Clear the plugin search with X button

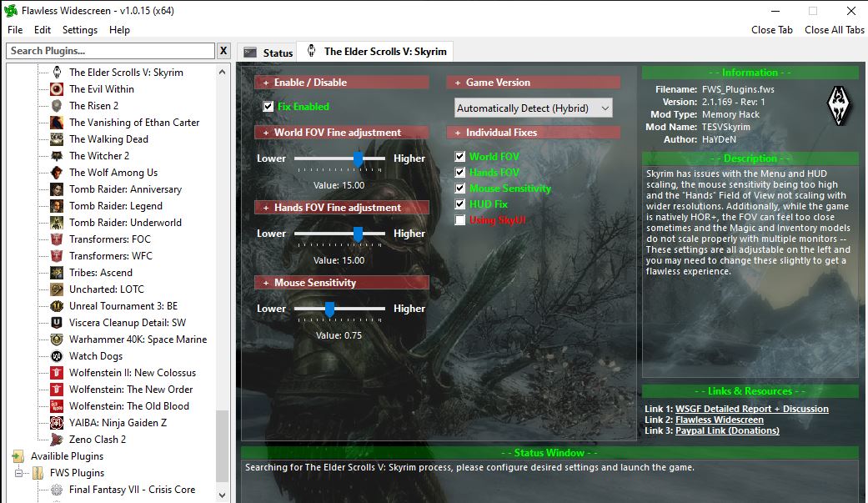point(223,51)
